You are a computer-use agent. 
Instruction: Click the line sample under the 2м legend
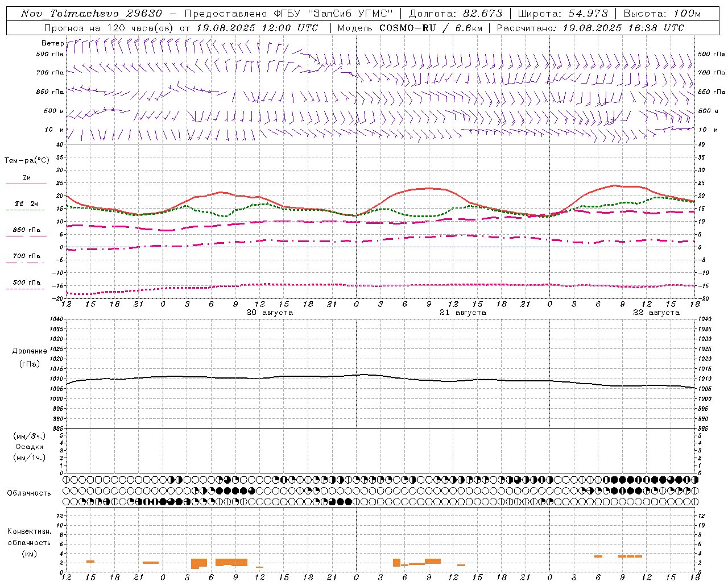[x=26, y=184]
